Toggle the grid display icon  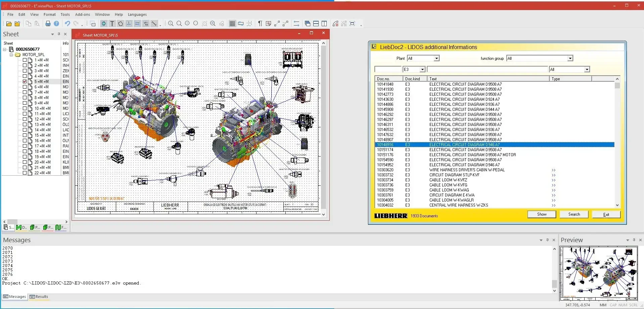point(232,24)
